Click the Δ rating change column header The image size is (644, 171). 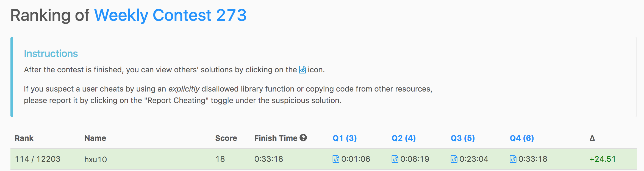(x=592, y=138)
